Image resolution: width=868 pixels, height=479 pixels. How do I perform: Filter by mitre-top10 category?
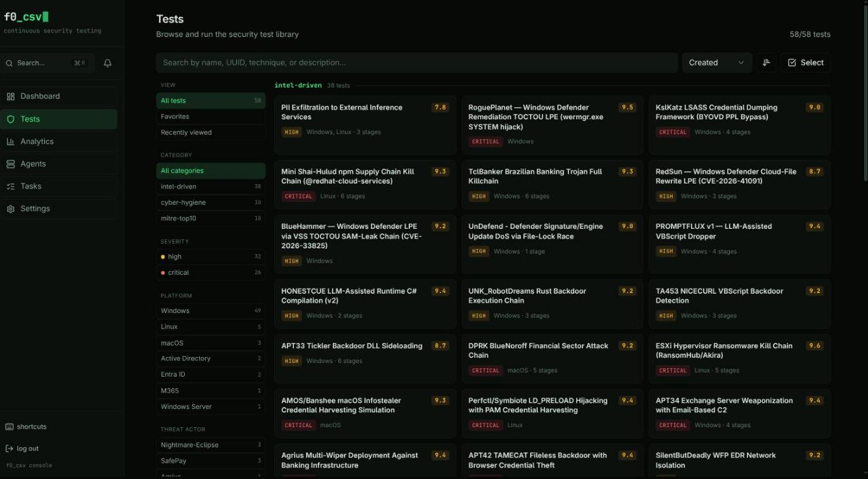tap(211, 218)
